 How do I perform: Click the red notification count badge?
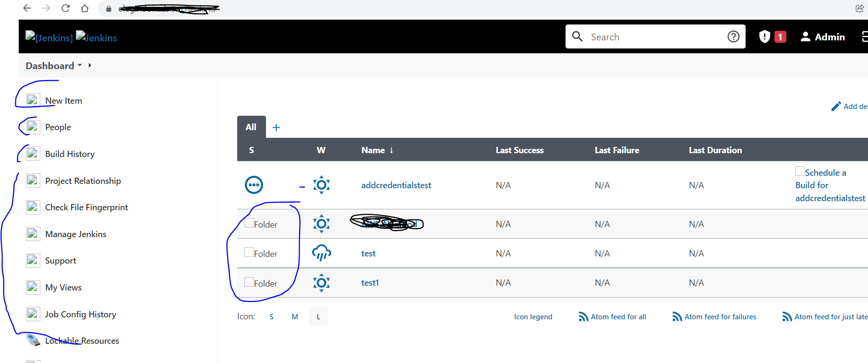coord(781,36)
